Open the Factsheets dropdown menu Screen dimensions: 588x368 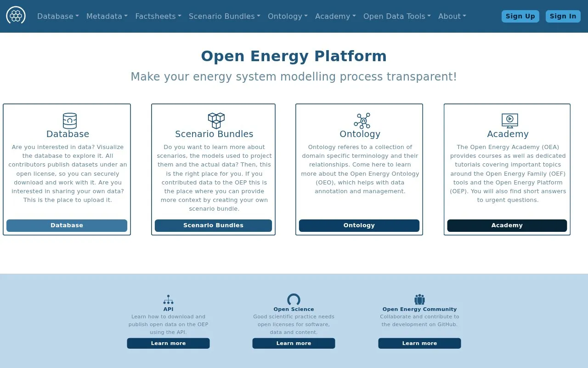158,16
